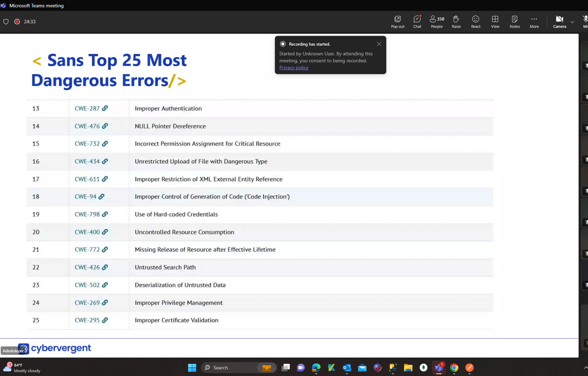The image size is (588, 376).
Task: Click the shield security icon
Action: 6,22
